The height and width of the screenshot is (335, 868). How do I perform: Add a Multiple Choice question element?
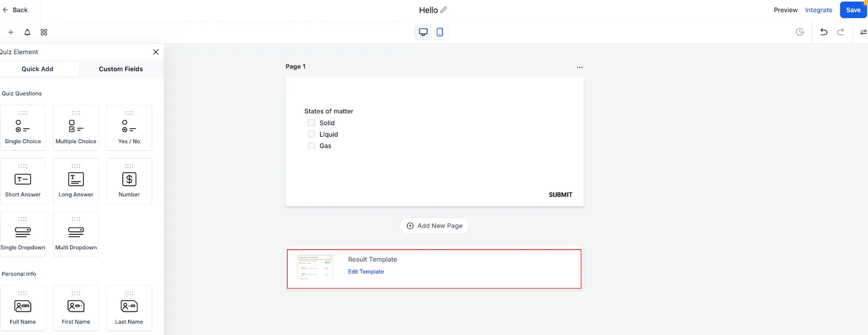coord(76,128)
